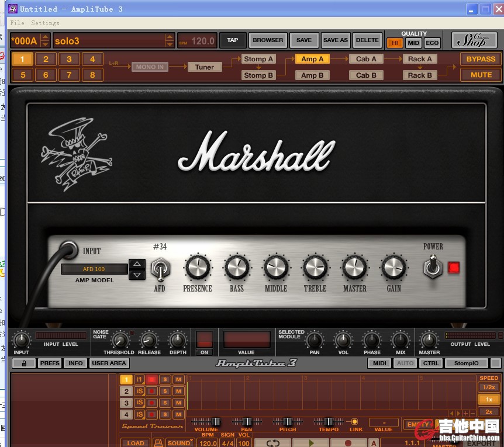Start playback with the play button
This screenshot has width=504, height=447.
[x=310, y=443]
